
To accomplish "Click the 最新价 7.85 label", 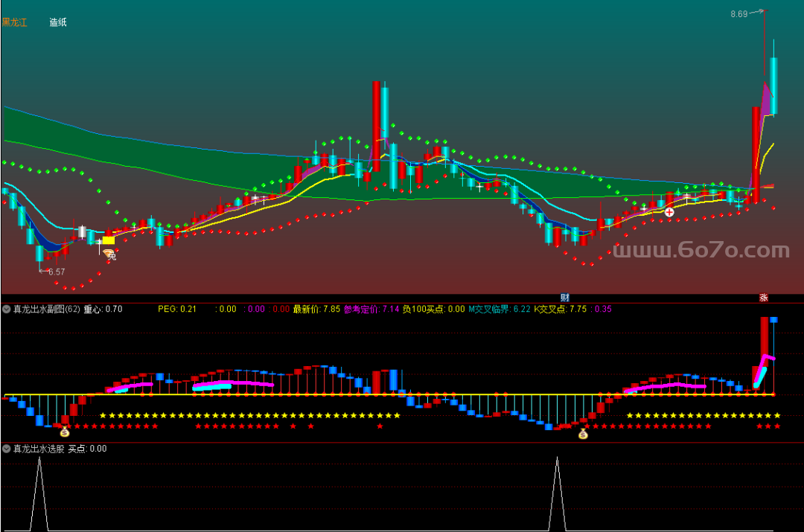I will tap(316, 309).
